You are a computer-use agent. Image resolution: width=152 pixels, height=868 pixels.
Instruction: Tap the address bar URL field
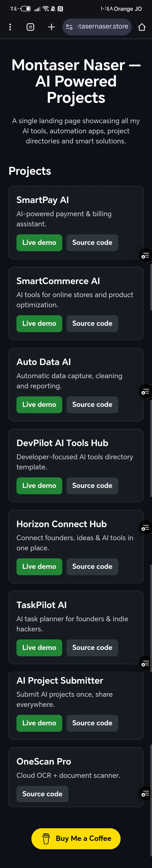tap(97, 27)
